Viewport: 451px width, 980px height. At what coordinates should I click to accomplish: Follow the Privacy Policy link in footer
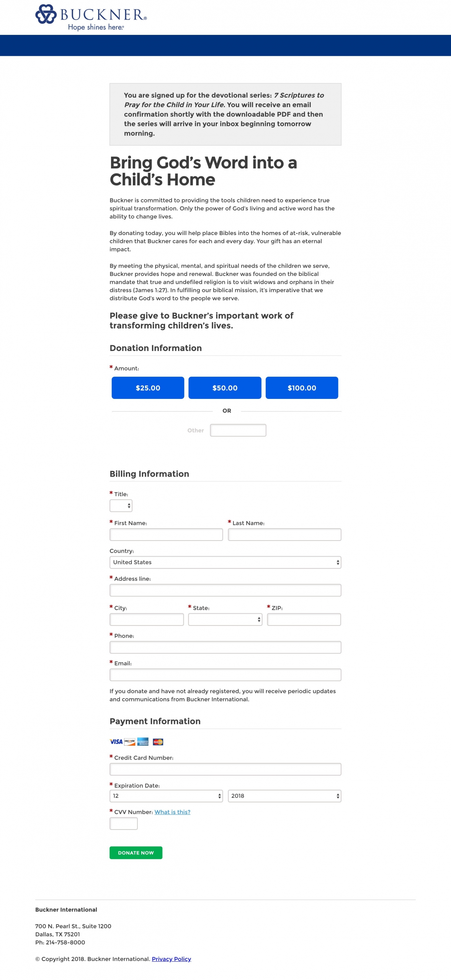coord(172,959)
